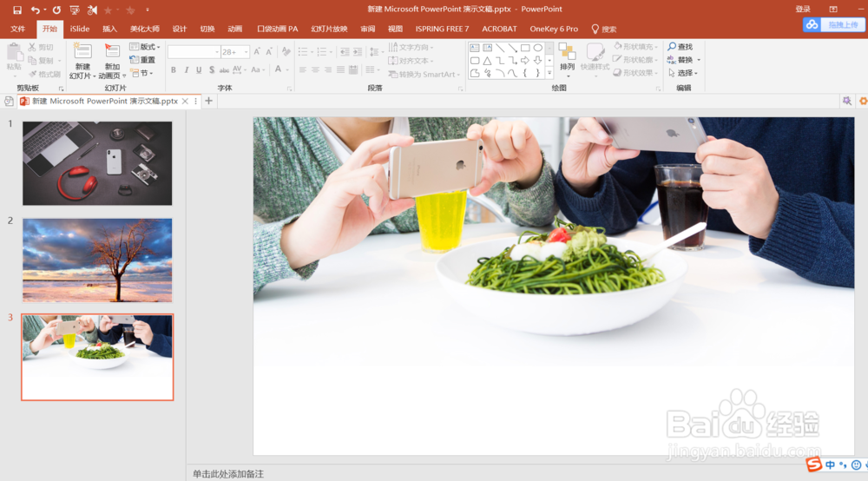Click the Undo arrow icon
Screen dimensions: 868x481
[35, 10]
